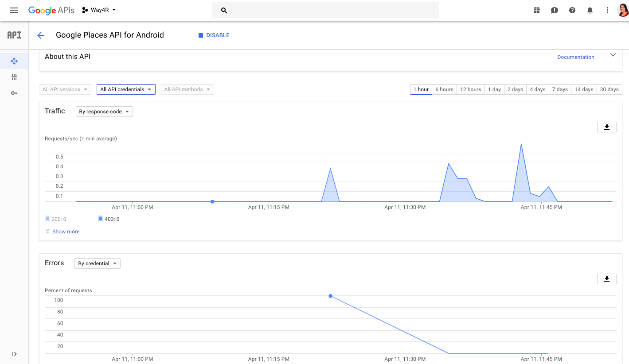The width and height of the screenshot is (629, 364).
Task: Open the Dashboard icon in sidebar
Action: 14,61
